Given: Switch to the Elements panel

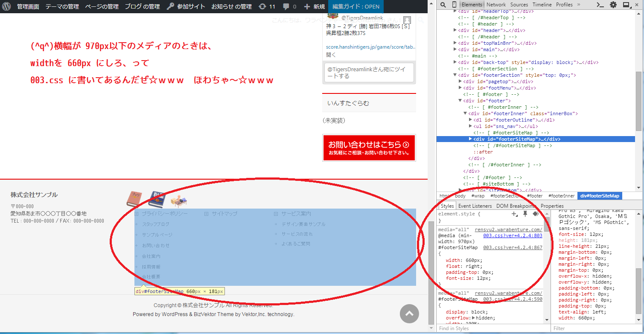Looking at the screenshot, I should (x=472, y=5).
